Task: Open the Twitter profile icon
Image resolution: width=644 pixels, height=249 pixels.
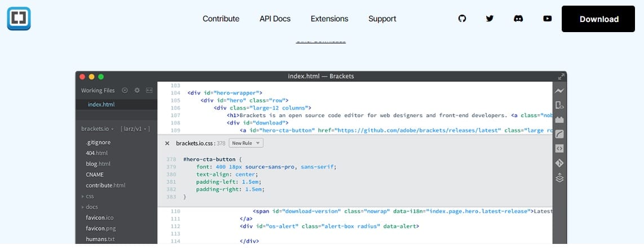Action: (490, 19)
